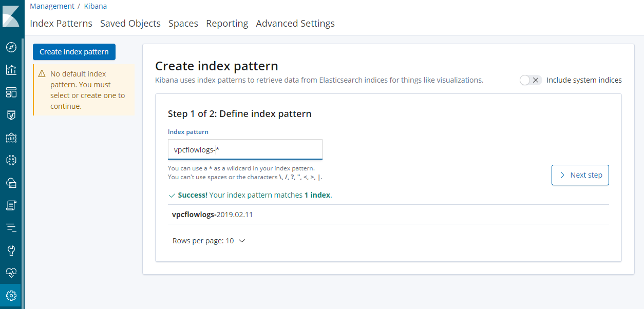This screenshot has height=309, width=644.
Task: Switch to the Saved Objects tab
Action: (130, 24)
